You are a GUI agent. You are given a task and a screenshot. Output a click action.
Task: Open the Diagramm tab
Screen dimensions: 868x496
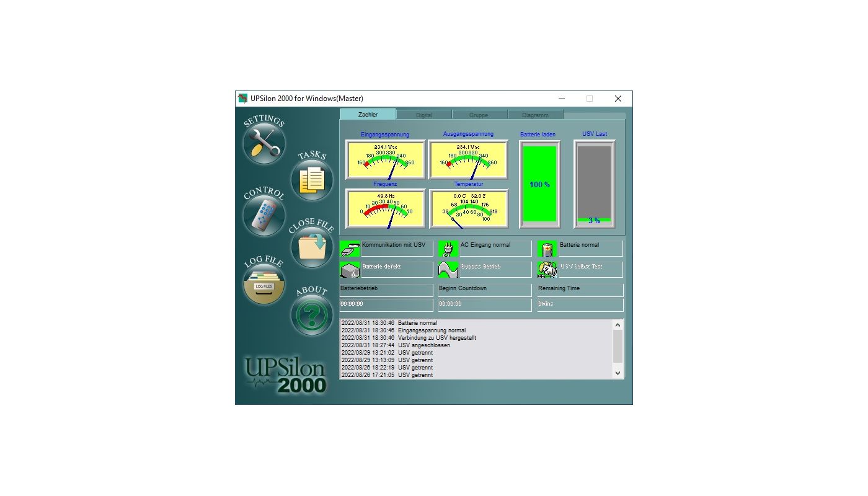tap(535, 115)
